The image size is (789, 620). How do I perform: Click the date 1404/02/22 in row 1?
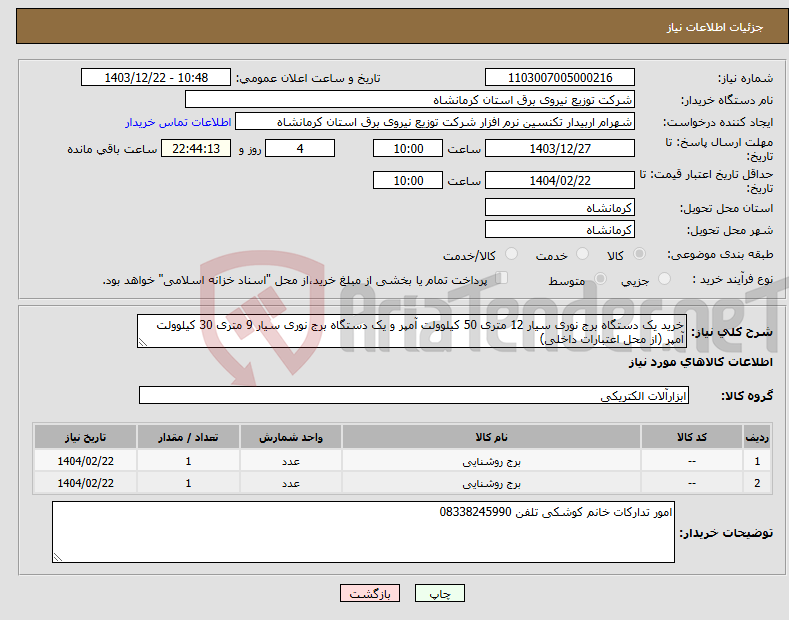[x=86, y=461]
